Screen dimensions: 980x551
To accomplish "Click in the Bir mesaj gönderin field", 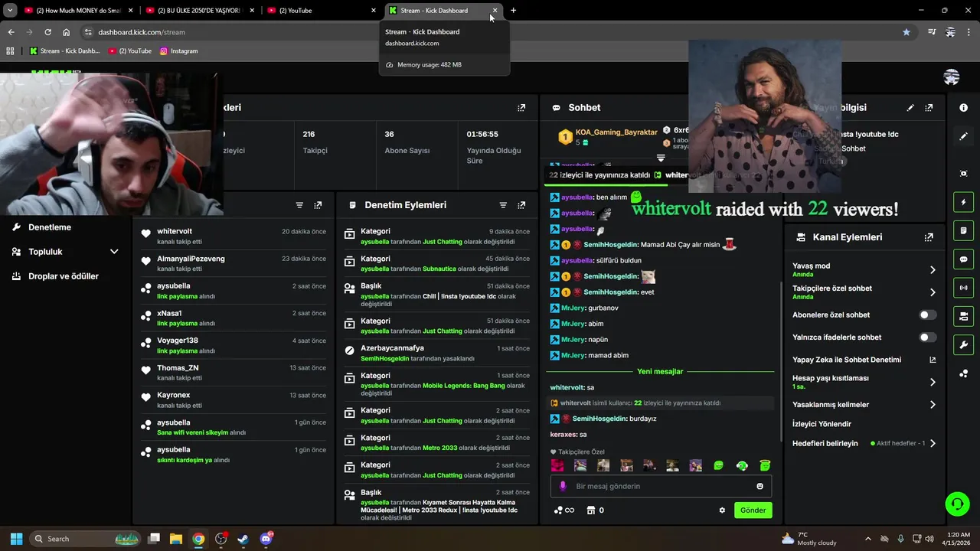I will (x=663, y=486).
